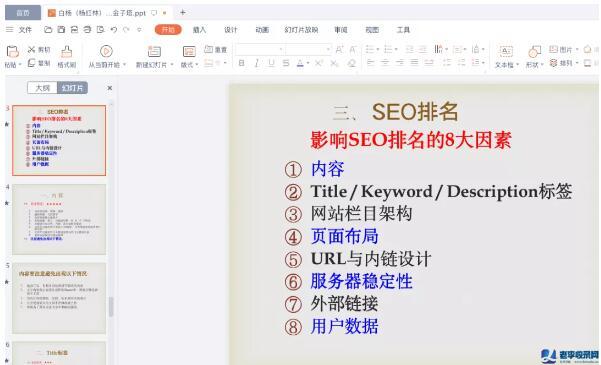Switch to the Design (设计) ribbon tab
Image resolution: width=601 pixels, height=365 pixels.
tap(231, 30)
